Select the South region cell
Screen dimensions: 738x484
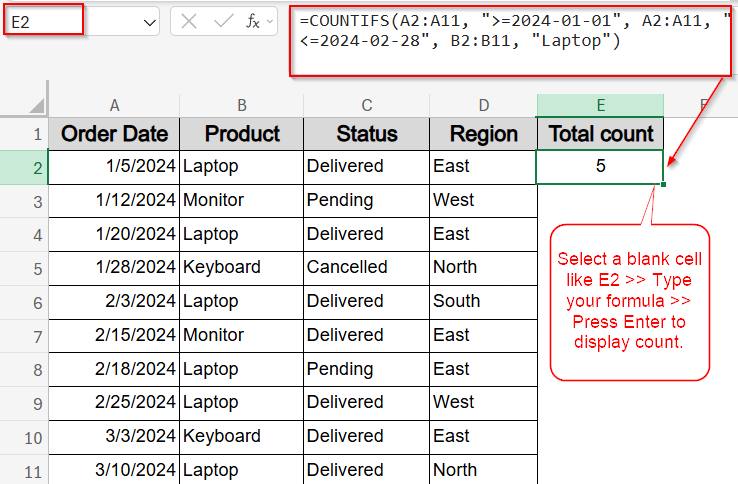[483, 302]
